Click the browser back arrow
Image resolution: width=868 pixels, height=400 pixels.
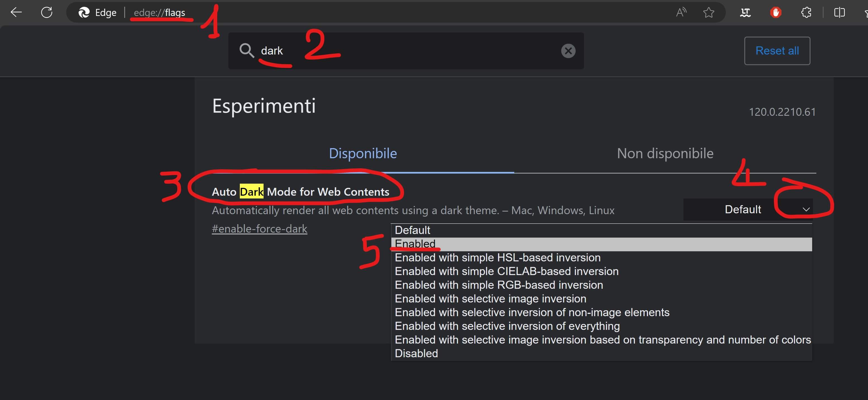pos(16,13)
